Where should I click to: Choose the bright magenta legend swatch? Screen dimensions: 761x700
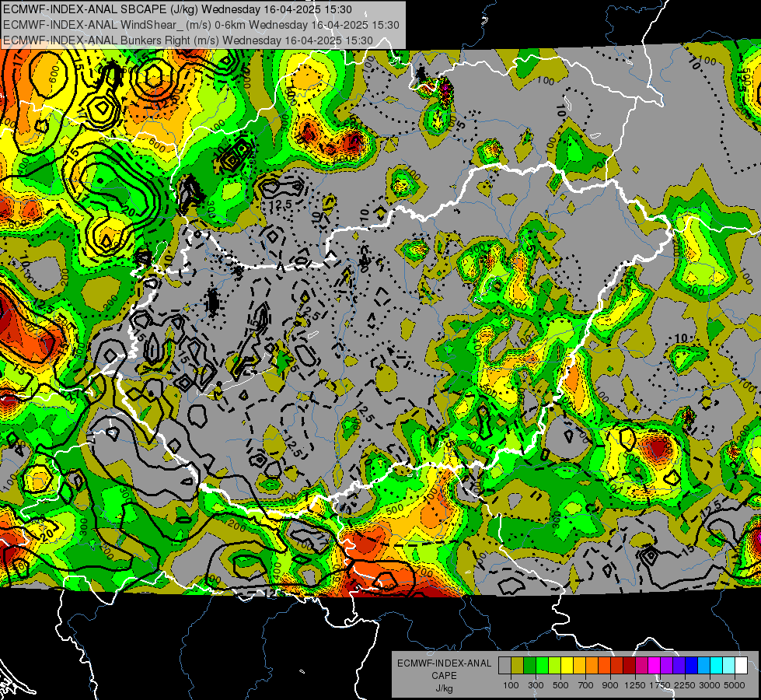(x=655, y=666)
